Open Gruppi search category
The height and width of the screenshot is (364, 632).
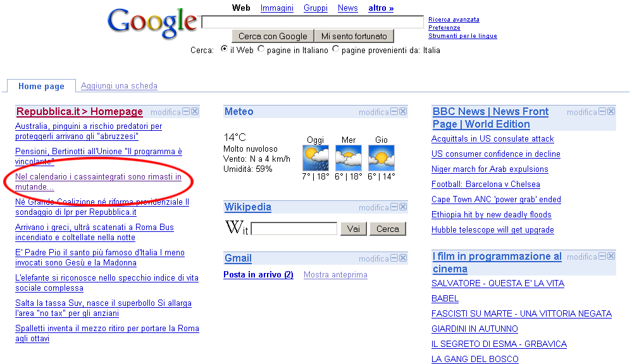[316, 8]
